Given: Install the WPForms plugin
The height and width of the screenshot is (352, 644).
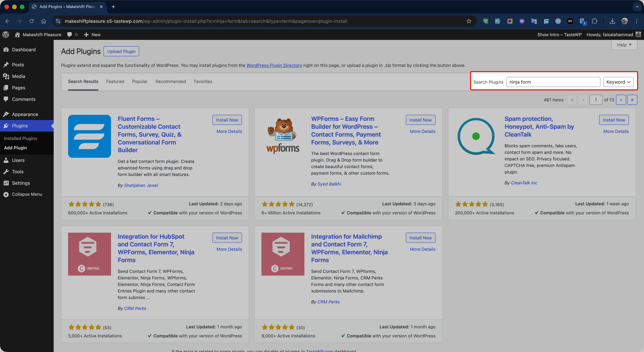Looking at the screenshot, I should pos(420,120).
